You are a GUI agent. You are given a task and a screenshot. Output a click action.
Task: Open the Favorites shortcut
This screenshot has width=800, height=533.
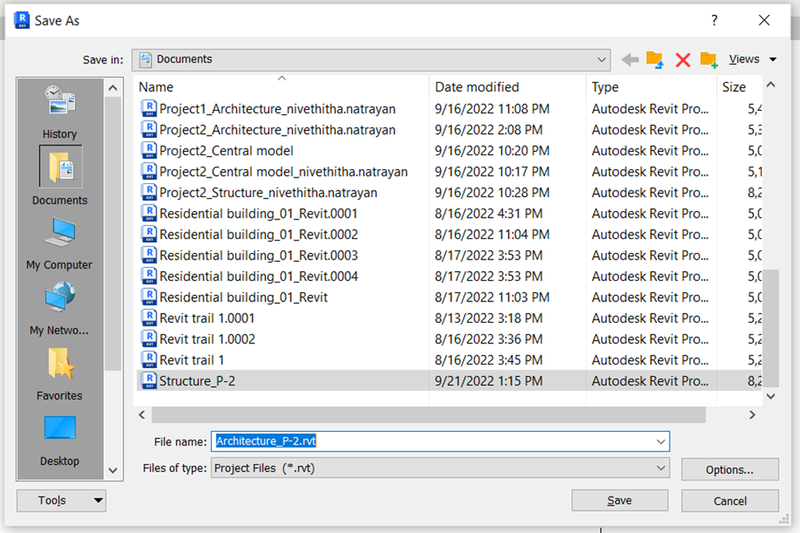click(60, 374)
